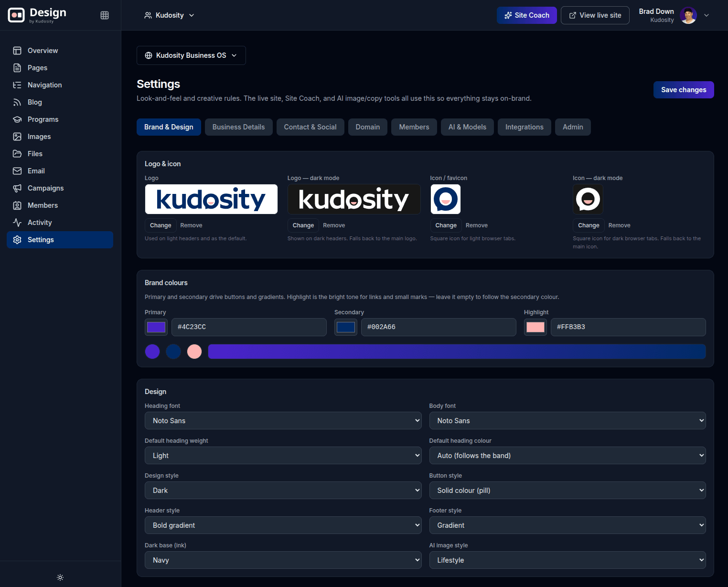The image size is (728, 587).
Task: Click the Save changes button
Action: pyautogui.click(x=684, y=90)
